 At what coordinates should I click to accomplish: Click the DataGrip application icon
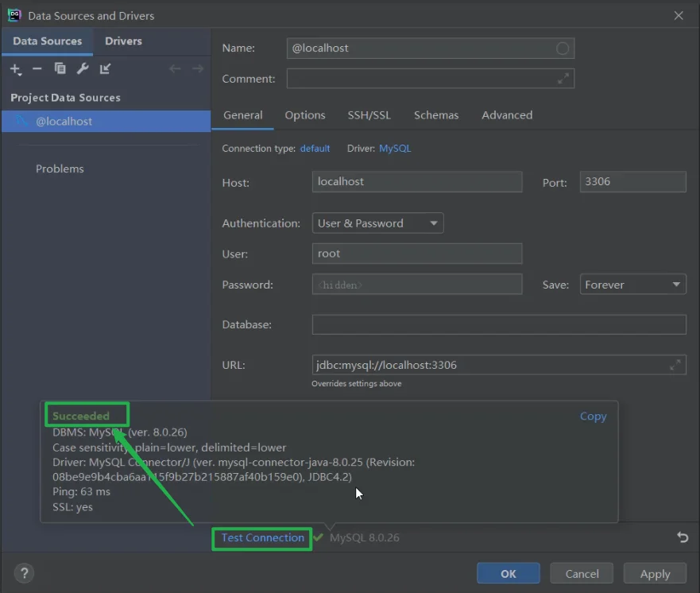point(14,15)
